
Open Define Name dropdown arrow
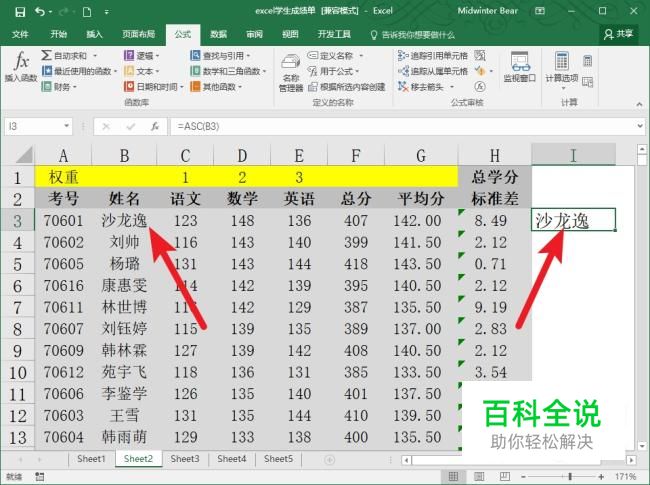[361, 56]
